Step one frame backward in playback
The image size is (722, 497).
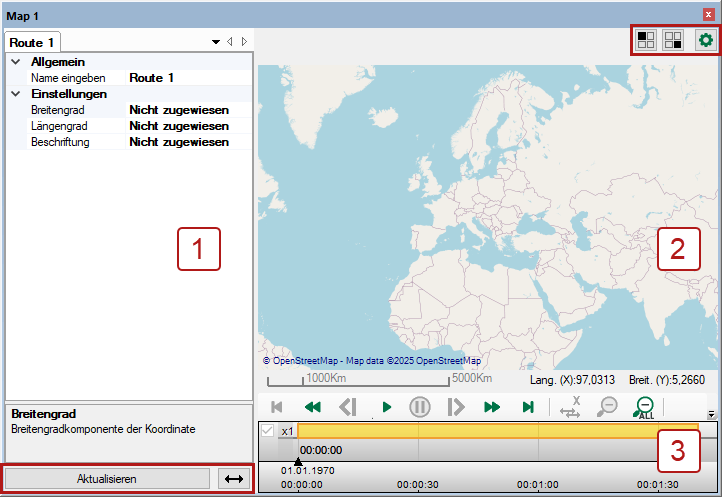pos(348,407)
